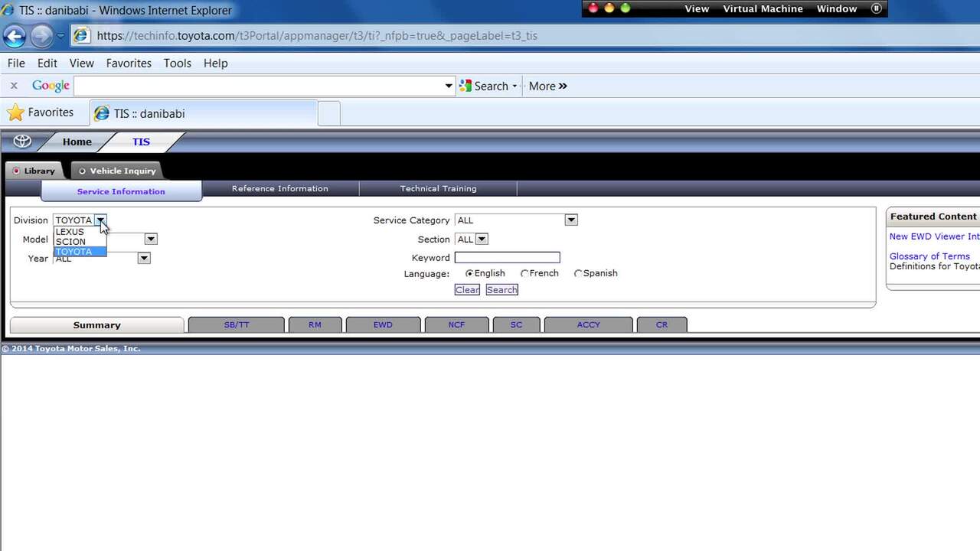Image resolution: width=980 pixels, height=551 pixels.
Task: Select the Spanish language radio button
Action: click(x=578, y=273)
